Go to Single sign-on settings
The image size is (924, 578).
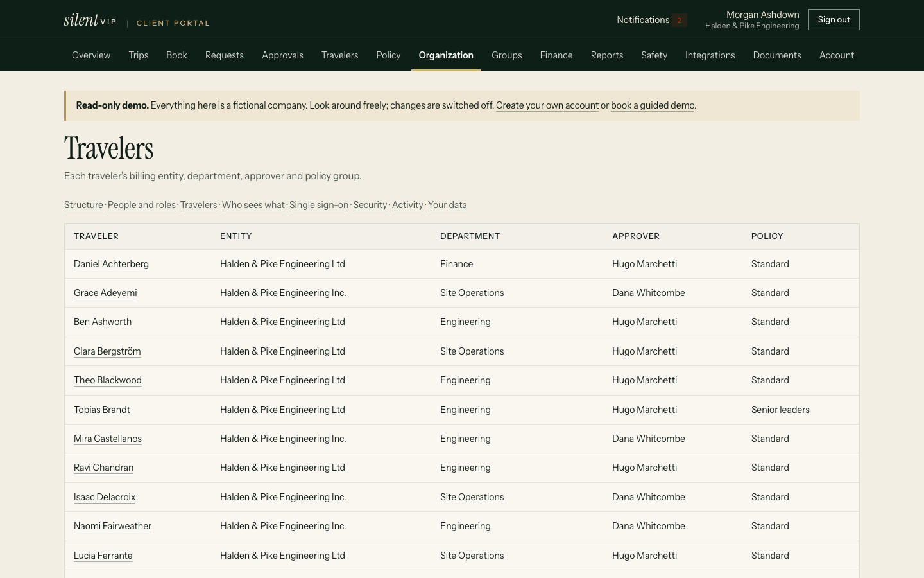pos(319,205)
